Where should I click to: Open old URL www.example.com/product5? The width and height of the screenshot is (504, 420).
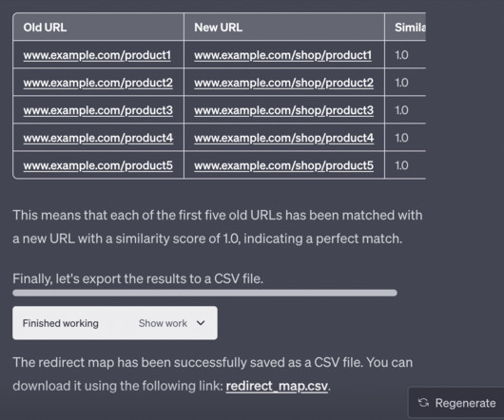click(98, 165)
